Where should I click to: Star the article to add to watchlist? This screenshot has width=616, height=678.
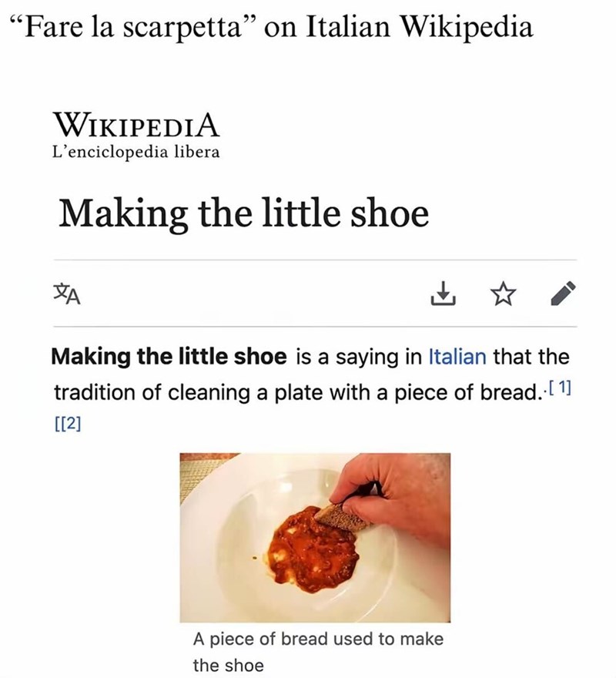[506, 295]
